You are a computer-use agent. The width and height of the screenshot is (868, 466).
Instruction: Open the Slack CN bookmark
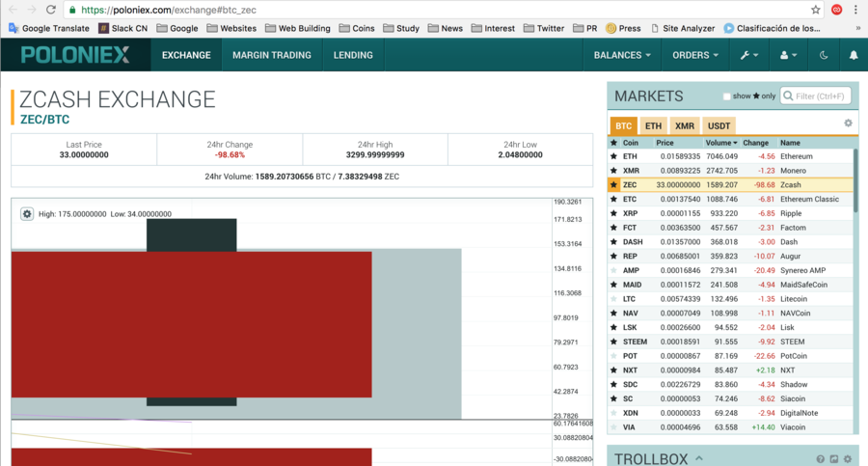(122, 28)
